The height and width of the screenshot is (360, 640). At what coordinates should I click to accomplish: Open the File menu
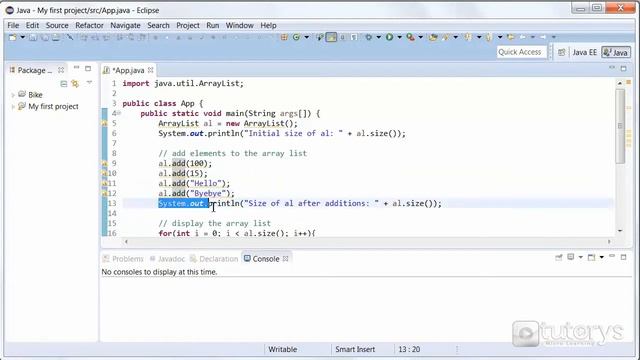coord(13,25)
